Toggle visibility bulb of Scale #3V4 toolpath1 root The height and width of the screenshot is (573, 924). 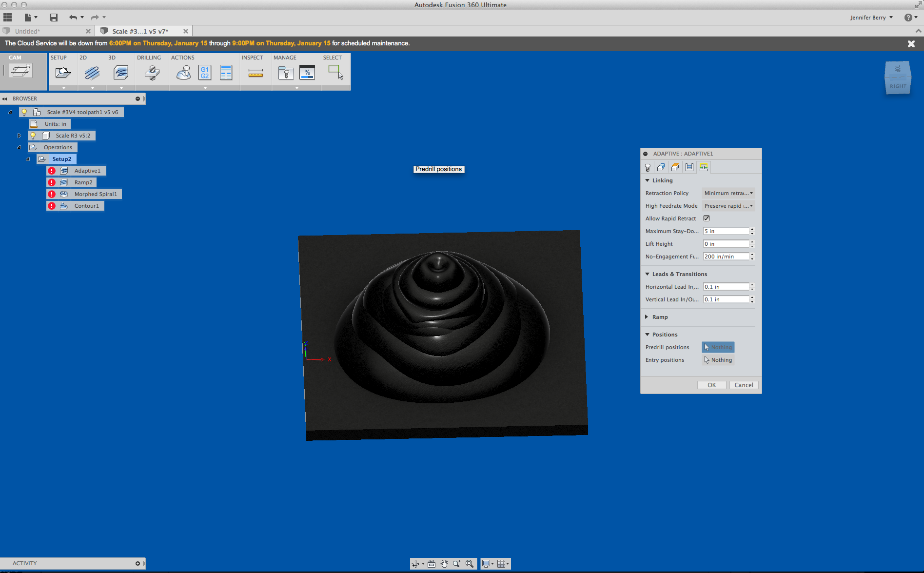coord(24,112)
